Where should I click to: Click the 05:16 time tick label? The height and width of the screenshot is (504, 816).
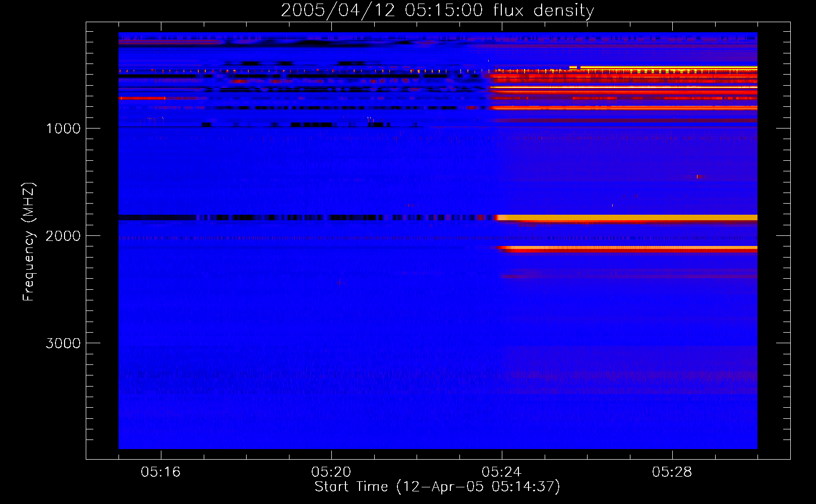click(161, 472)
